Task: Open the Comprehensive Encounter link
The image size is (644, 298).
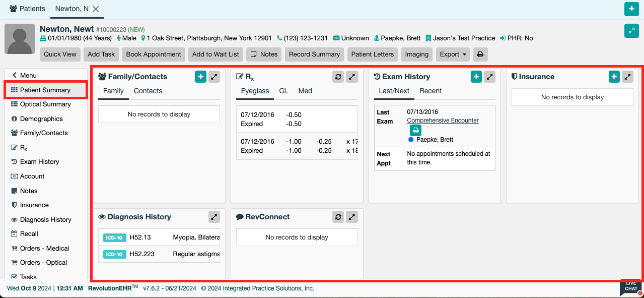Action: coord(443,121)
